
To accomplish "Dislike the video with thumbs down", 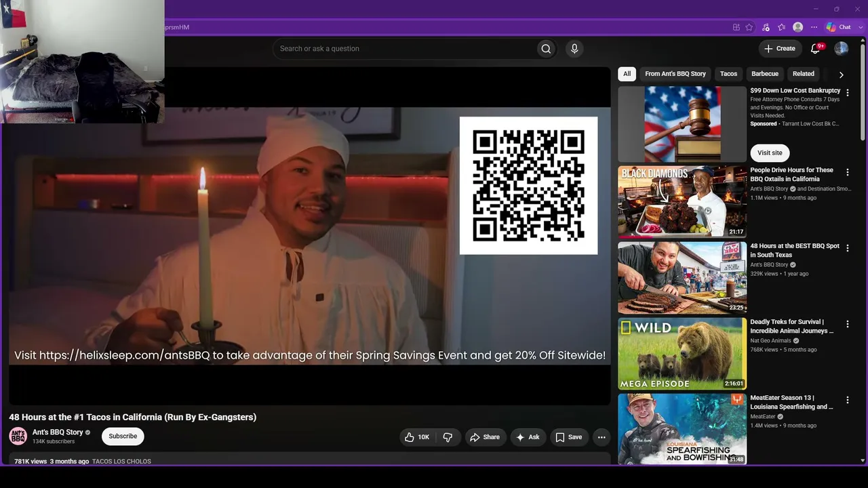I will click(x=448, y=437).
